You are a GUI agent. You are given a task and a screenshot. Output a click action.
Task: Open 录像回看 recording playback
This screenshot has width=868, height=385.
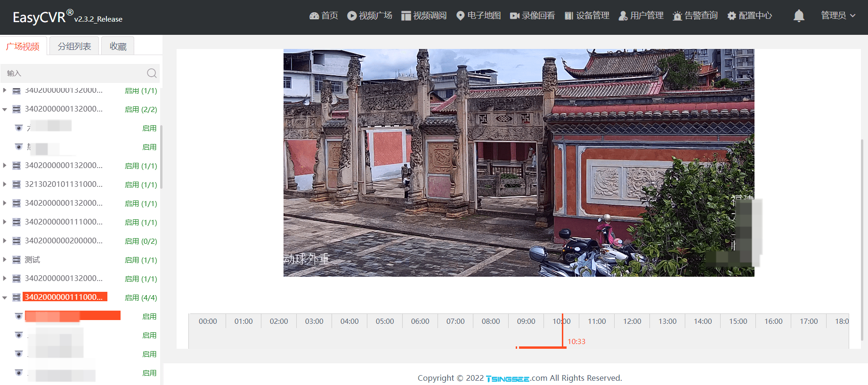tap(533, 16)
